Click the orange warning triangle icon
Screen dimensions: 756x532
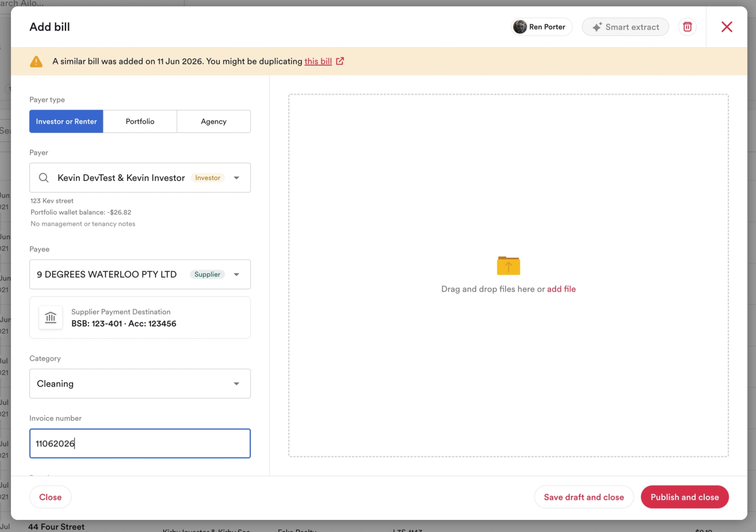36,61
